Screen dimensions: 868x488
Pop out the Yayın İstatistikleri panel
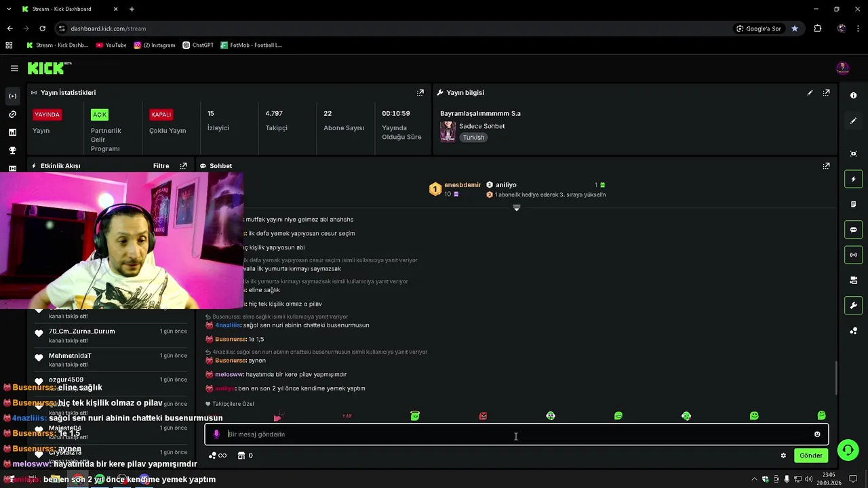[420, 93]
